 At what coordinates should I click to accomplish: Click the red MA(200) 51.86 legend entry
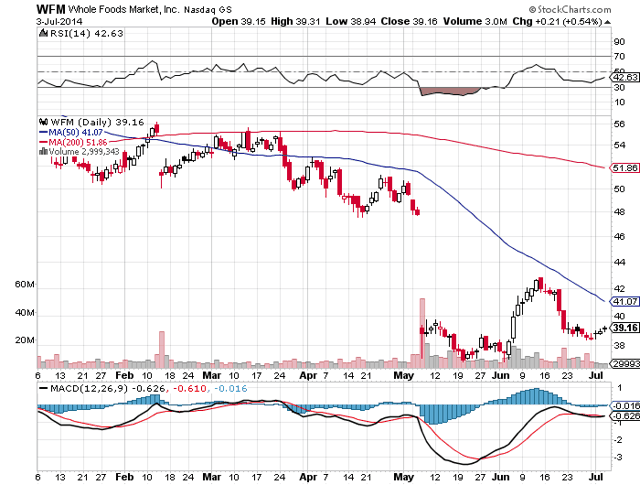pyautogui.click(x=73, y=142)
